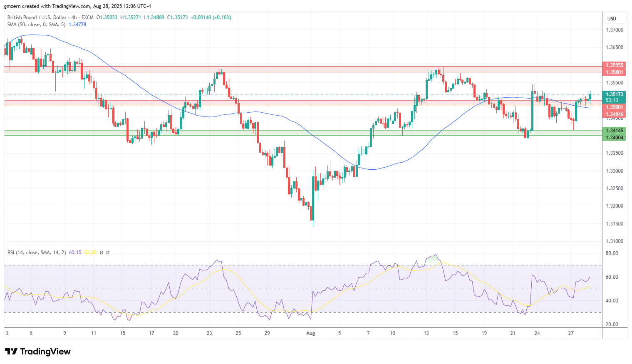
Task: Click the change value +0.00140 (+0.10%)
Action: [x=211, y=17]
